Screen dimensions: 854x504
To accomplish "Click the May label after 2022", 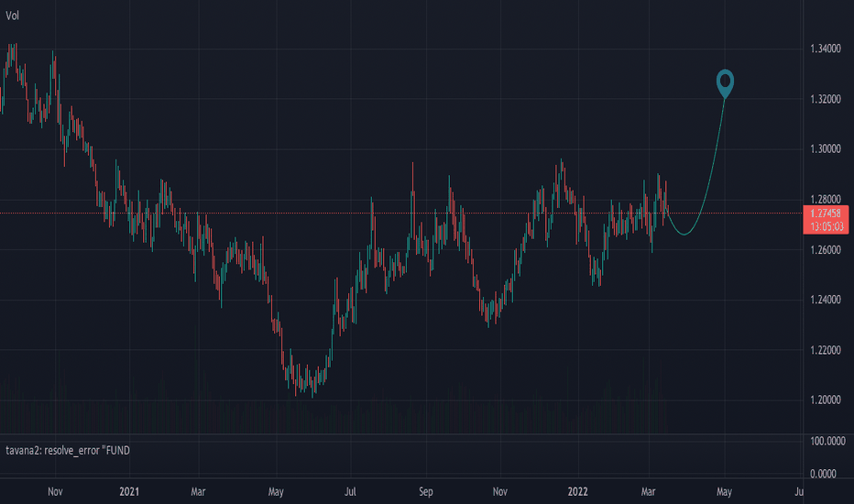I will (x=724, y=491).
